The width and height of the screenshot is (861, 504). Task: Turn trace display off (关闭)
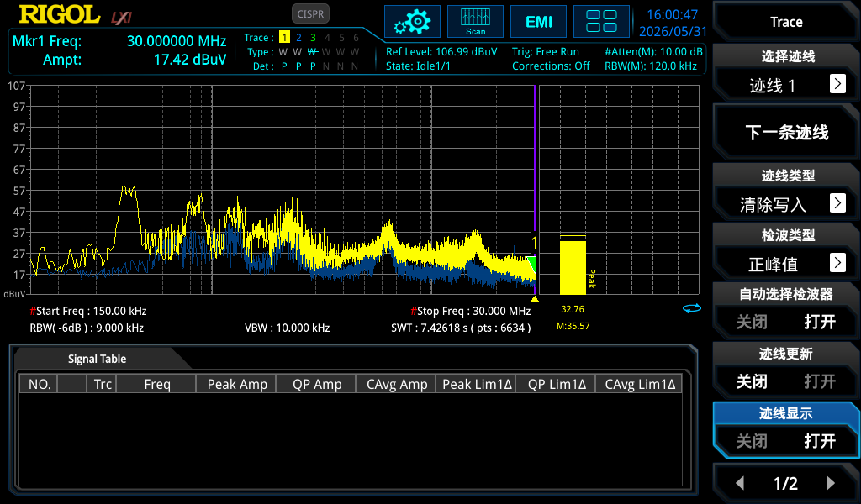(752, 441)
